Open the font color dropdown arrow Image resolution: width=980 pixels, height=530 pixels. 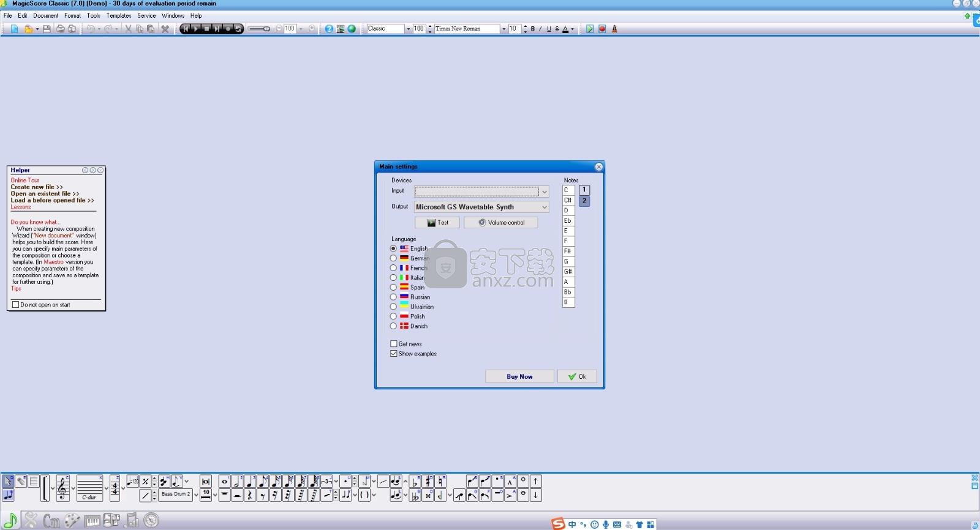(x=573, y=29)
